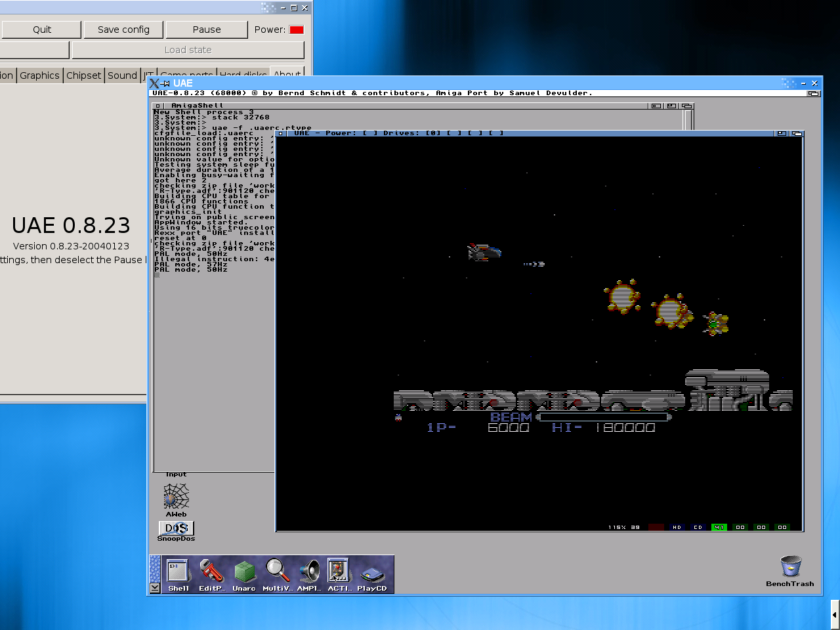Click the AmigaShell window close gadget
This screenshot has height=630, width=840.
click(157, 106)
